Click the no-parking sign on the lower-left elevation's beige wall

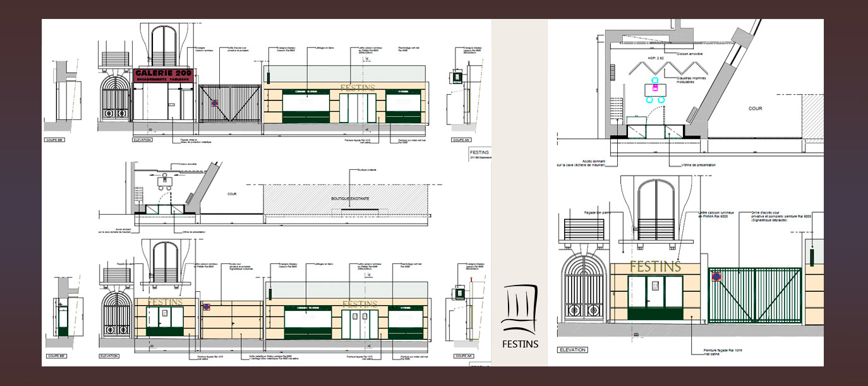pyautogui.click(x=207, y=307)
